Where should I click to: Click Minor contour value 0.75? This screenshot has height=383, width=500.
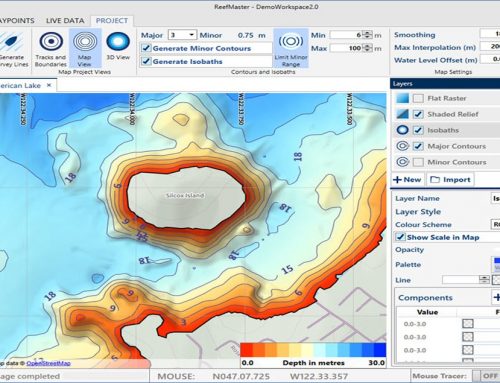coord(245,35)
